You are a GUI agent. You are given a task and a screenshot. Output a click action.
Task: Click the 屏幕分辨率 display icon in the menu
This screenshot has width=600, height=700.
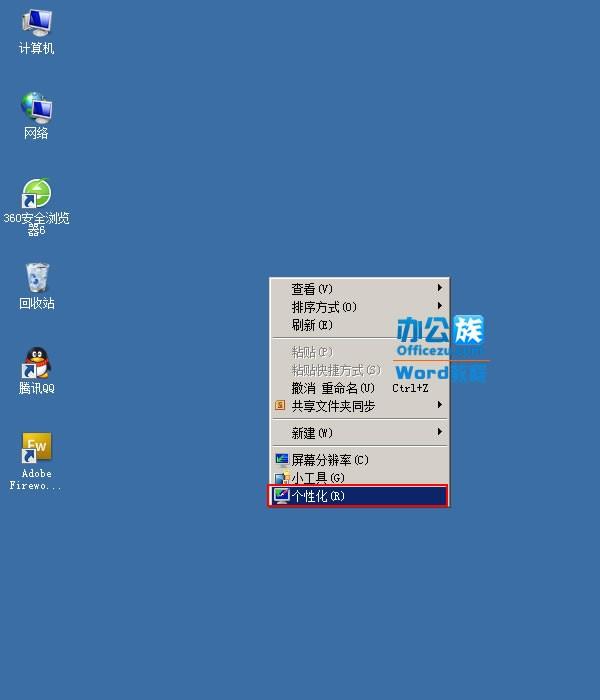tap(282, 460)
